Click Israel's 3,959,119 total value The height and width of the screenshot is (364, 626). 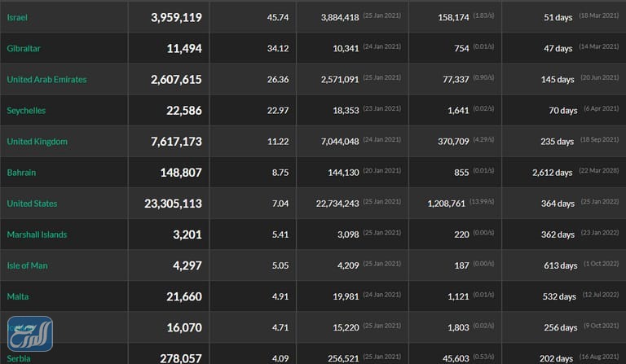176,17
